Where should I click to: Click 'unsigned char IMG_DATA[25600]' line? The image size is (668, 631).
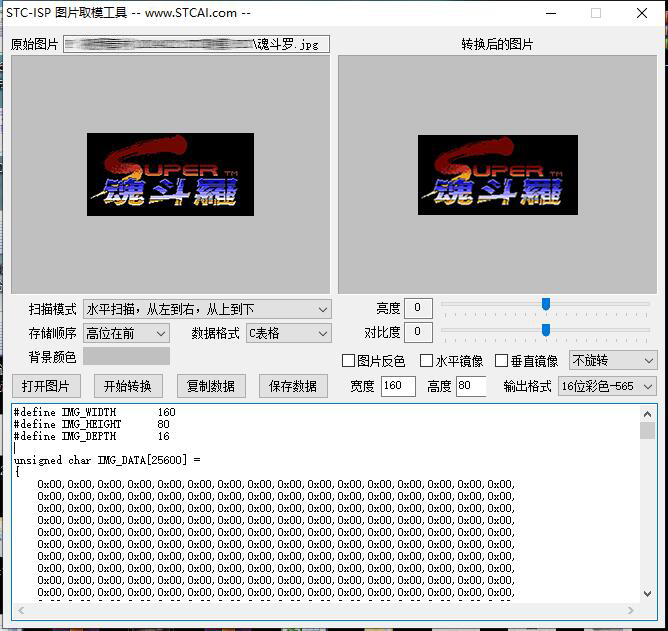click(x=107, y=460)
